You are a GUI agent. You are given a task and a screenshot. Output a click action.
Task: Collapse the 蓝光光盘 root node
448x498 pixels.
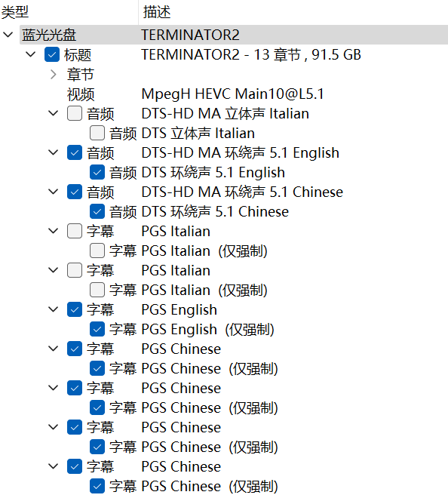[x=8, y=35]
